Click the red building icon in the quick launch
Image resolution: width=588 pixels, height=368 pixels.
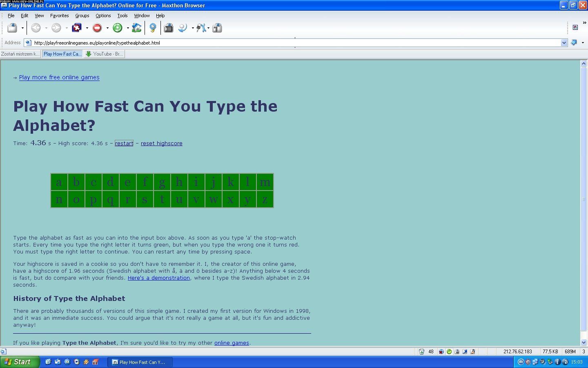coord(95,362)
